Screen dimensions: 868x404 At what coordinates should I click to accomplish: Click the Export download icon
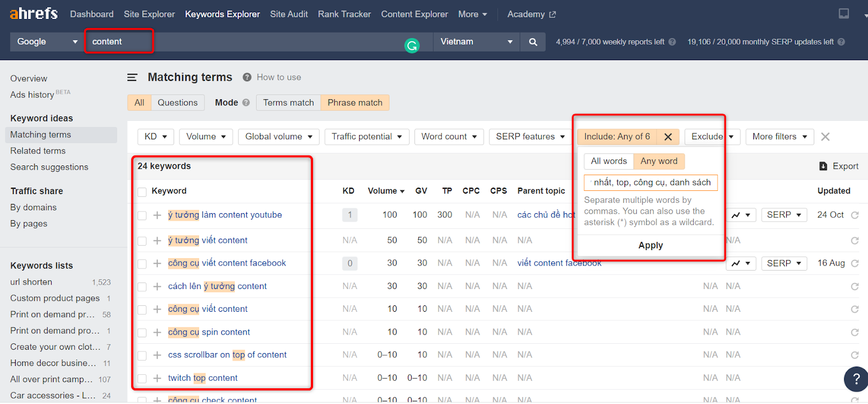(823, 166)
